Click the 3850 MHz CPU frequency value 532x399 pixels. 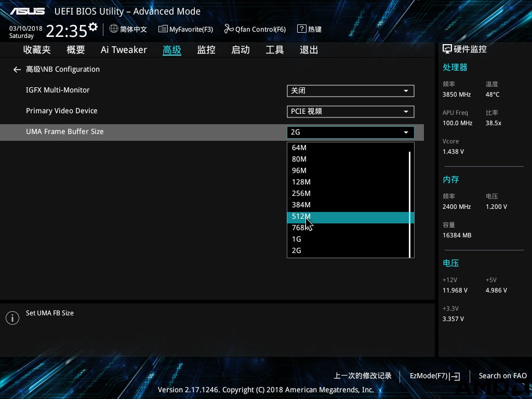click(x=457, y=95)
